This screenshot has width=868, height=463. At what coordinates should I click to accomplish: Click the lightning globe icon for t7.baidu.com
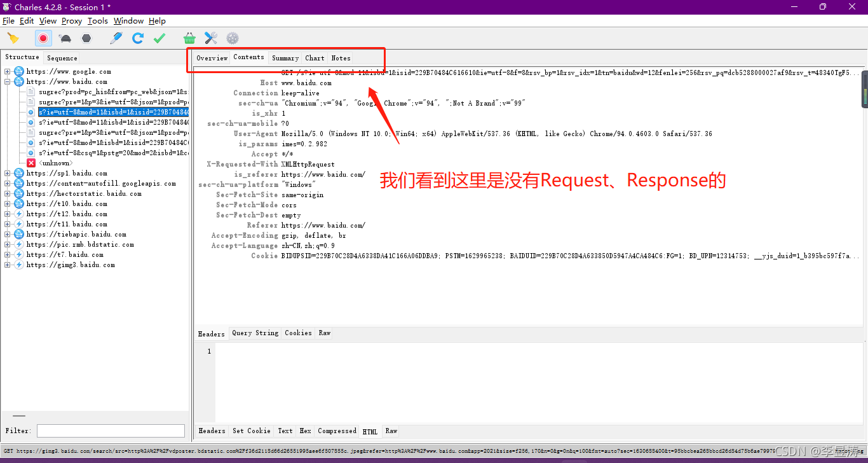(x=19, y=254)
